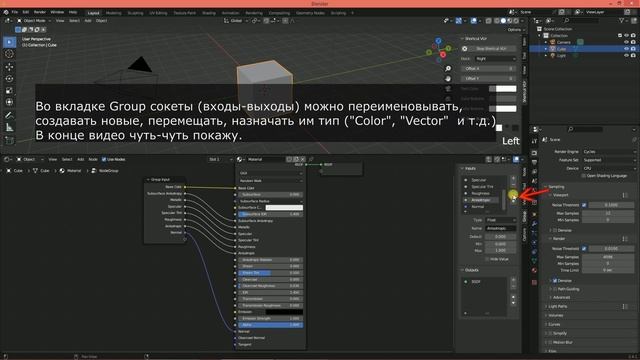Viewport: 640px width, 360px height.
Task: Select the Transform tool in viewport toolbar
Action: point(9,102)
